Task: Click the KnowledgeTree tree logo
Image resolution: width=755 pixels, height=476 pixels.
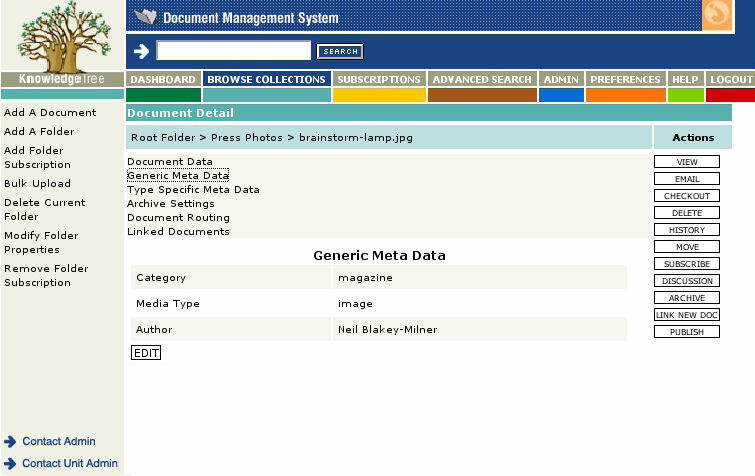Action: [62, 38]
